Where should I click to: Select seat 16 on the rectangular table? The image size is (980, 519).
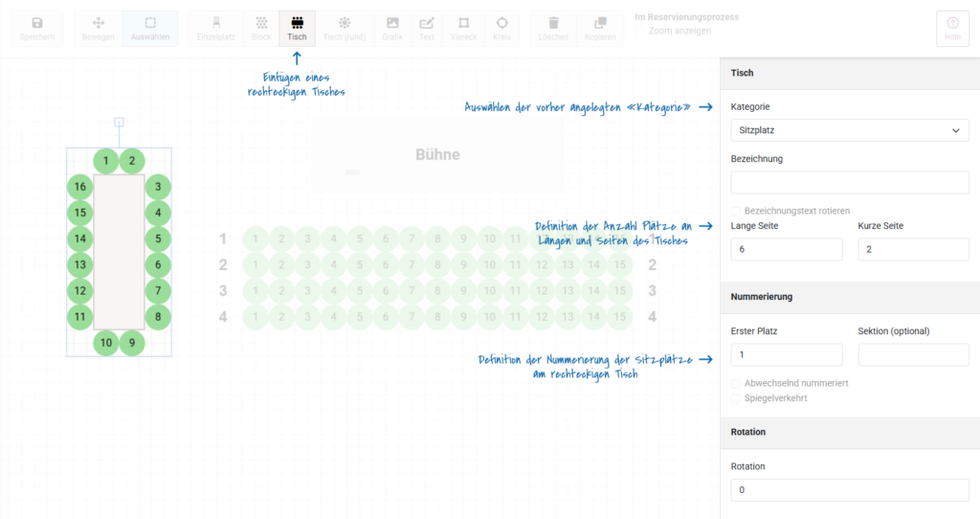click(x=80, y=187)
